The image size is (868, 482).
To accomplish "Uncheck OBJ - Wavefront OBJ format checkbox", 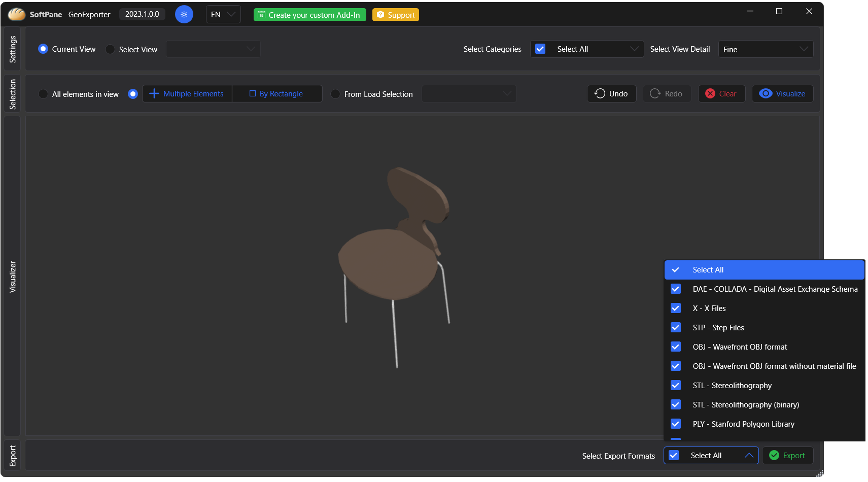I will coord(676,347).
